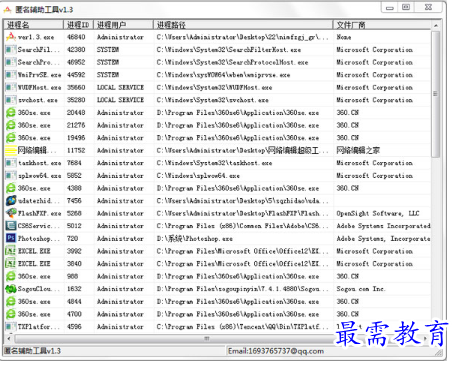The image size is (457, 365).
Task: Click 360se.exe icon with PID 19496
Action: (11, 138)
